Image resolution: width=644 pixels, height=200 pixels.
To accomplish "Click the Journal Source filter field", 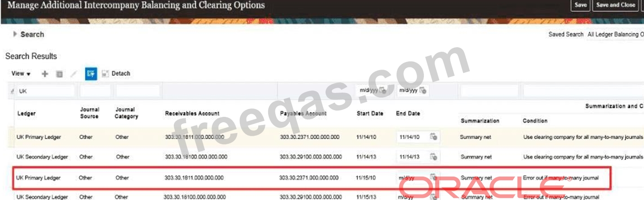I will [x=95, y=91].
